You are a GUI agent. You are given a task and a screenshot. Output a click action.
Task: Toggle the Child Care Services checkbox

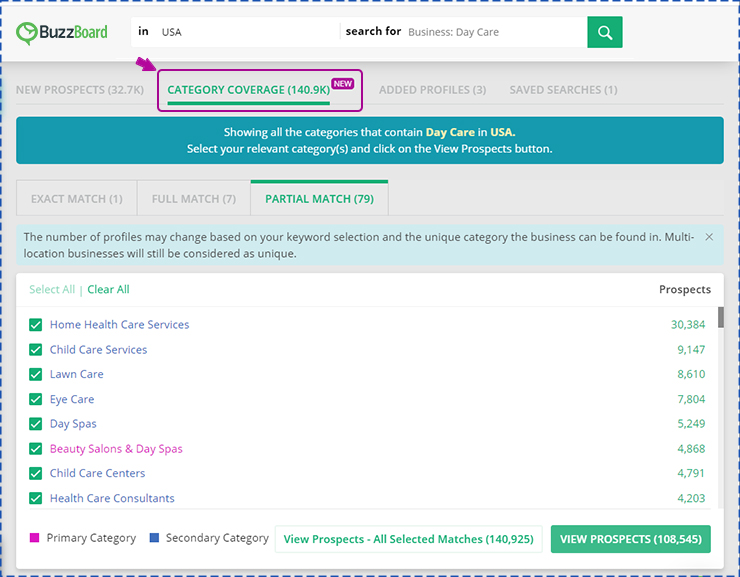(x=36, y=350)
